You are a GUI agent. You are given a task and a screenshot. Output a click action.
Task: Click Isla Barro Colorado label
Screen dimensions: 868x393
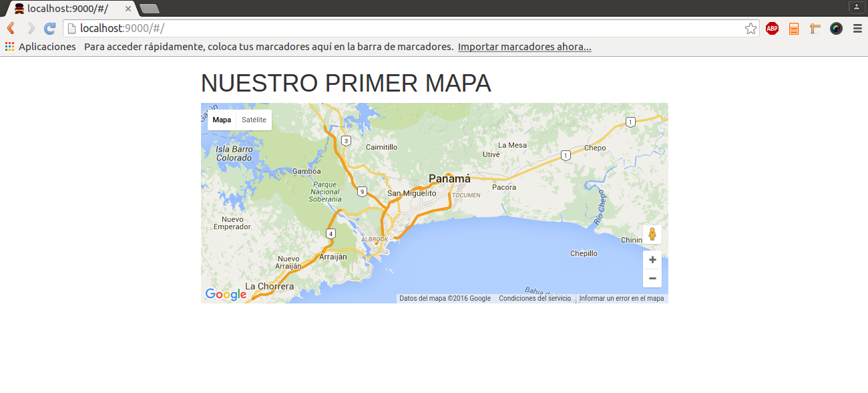(234, 154)
